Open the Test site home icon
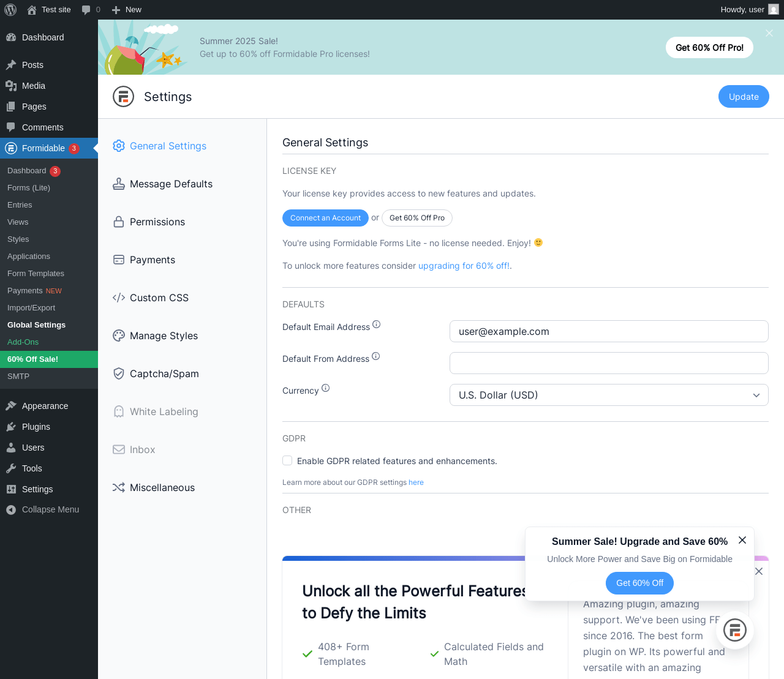 tap(32, 10)
